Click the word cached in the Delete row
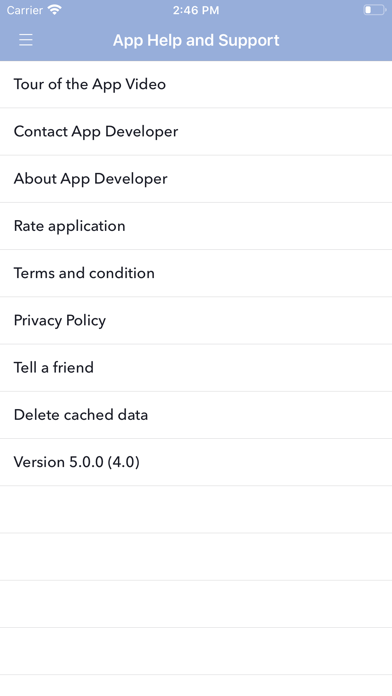 click(88, 415)
